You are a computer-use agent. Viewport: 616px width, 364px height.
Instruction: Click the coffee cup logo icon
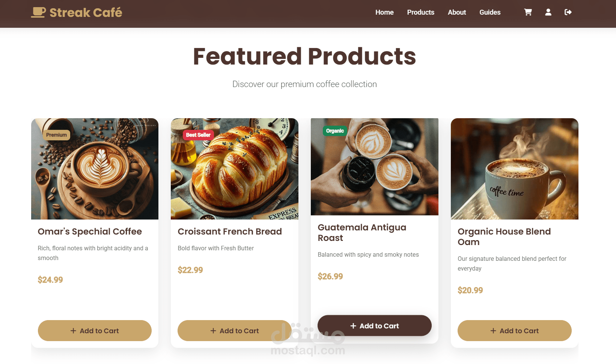(x=38, y=12)
